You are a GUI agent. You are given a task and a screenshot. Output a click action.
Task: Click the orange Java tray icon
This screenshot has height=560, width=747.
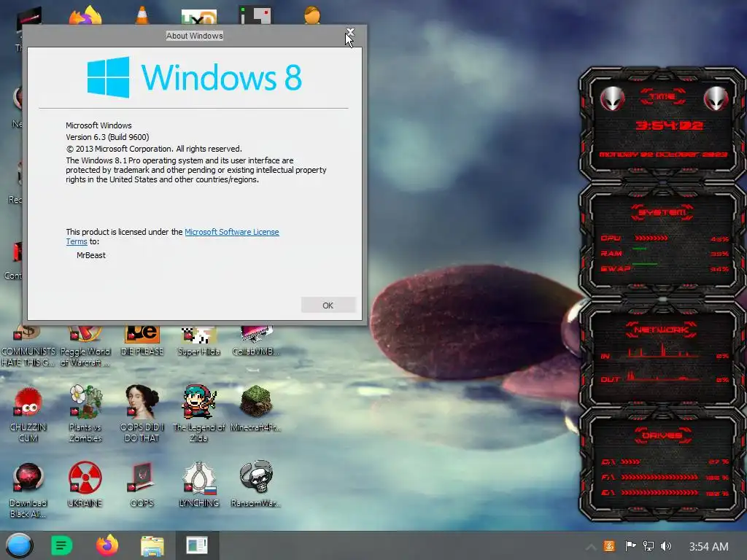coord(609,546)
